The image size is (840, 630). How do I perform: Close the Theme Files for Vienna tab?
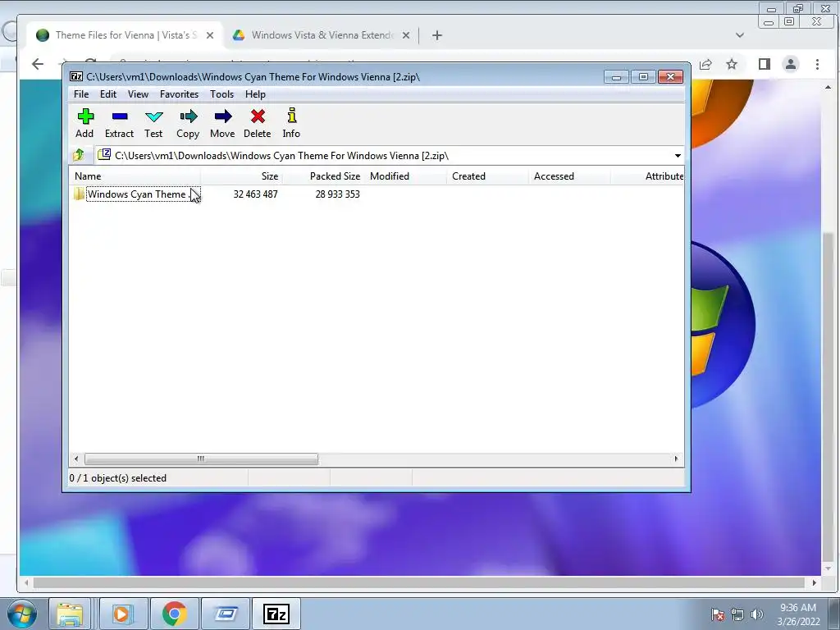pos(210,35)
